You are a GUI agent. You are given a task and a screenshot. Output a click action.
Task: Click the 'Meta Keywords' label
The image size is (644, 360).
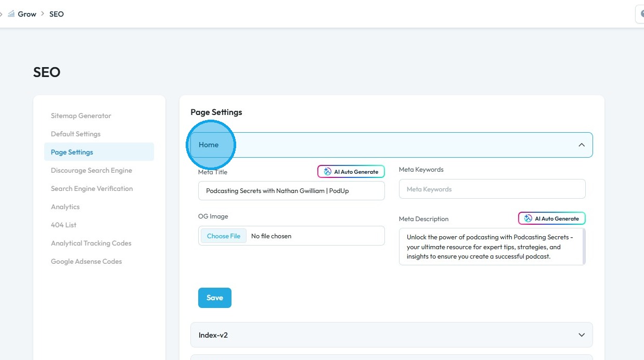pos(421,170)
